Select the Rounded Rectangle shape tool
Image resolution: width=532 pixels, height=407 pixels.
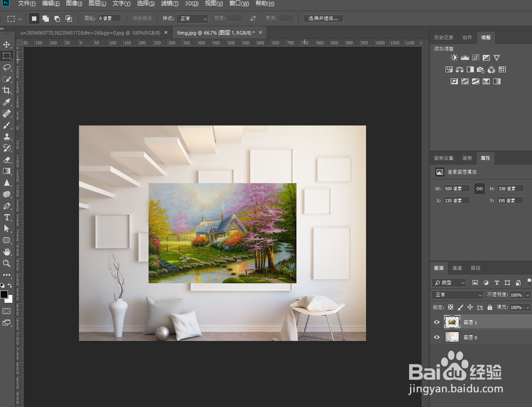click(7, 240)
